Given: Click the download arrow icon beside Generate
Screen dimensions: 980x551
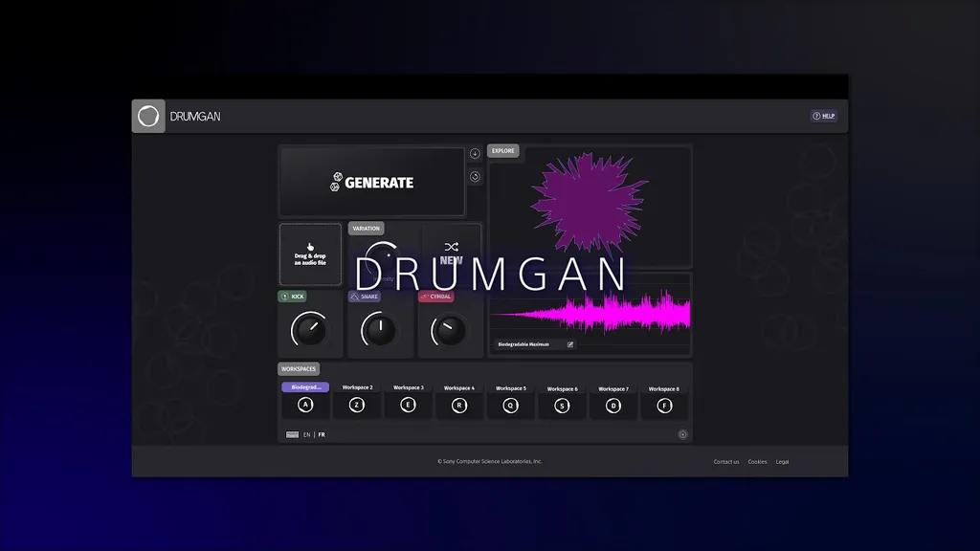Looking at the screenshot, I should [475, 153].
